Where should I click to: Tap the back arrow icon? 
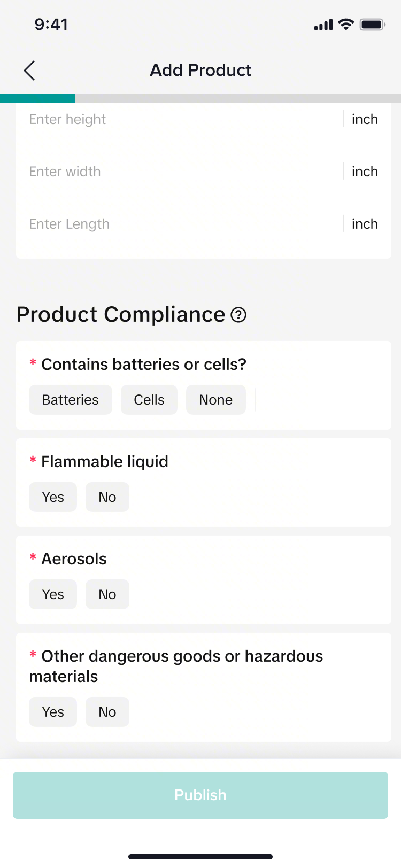(29, 71)
